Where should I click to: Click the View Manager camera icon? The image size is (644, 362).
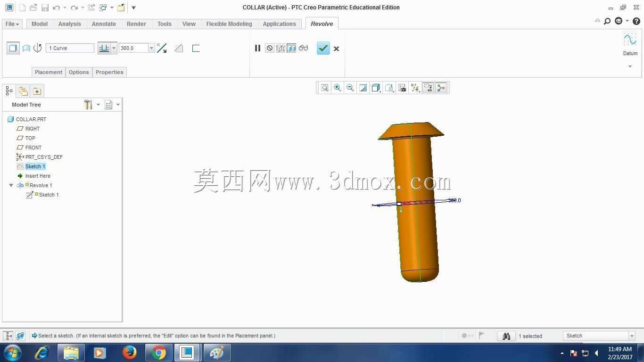coord(402,88)
